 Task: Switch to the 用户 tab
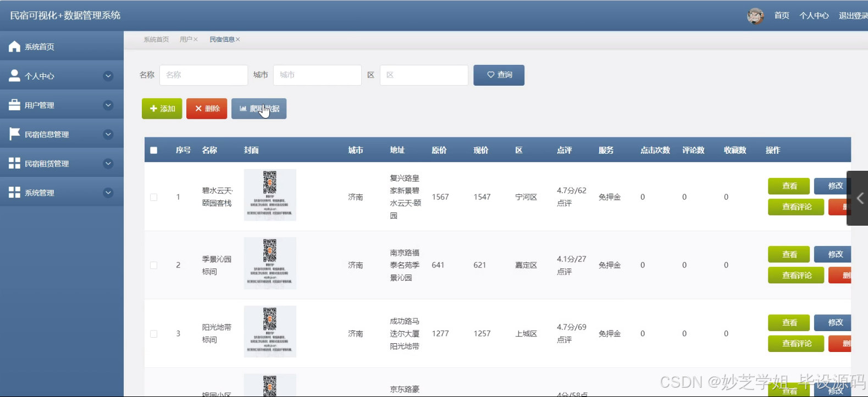[x=186, y=40]
